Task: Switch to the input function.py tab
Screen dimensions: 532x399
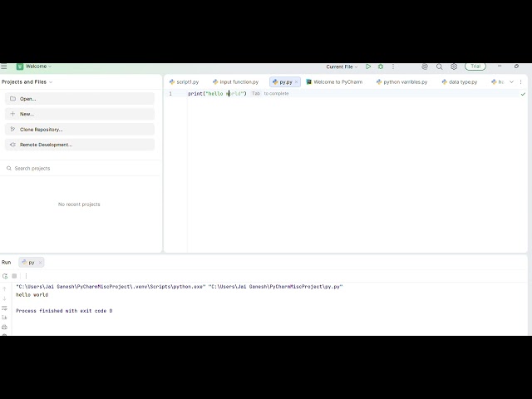Action: [236, 82]
